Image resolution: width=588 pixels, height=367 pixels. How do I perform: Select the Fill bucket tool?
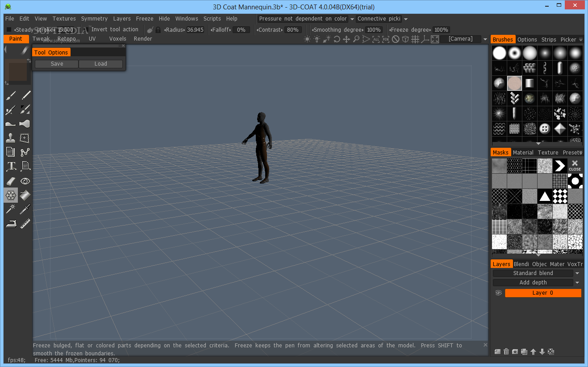point(25,195)
